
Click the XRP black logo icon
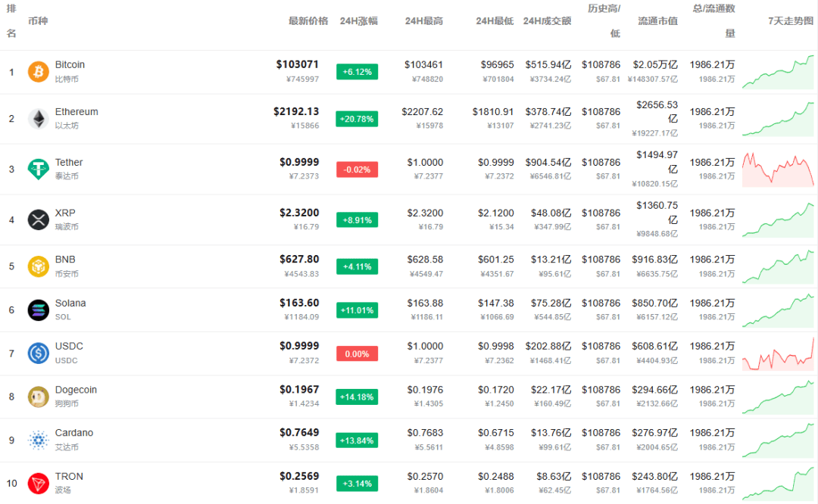pyautogui.click(x=38, y=219)
